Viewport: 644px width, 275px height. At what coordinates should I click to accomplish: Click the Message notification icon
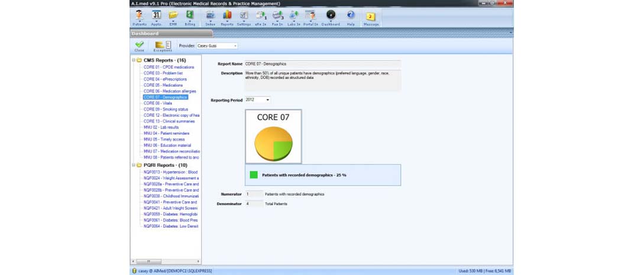pos(371,17)
